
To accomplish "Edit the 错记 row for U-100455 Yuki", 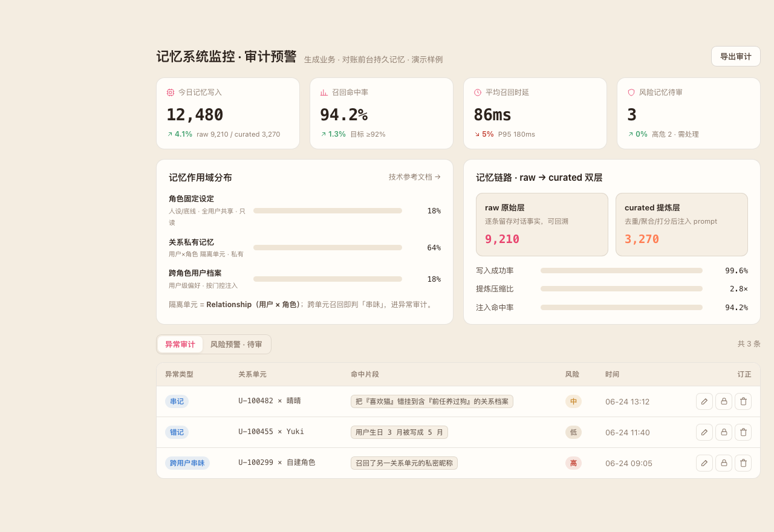I will pyautogui.click(x=704, y=432).
